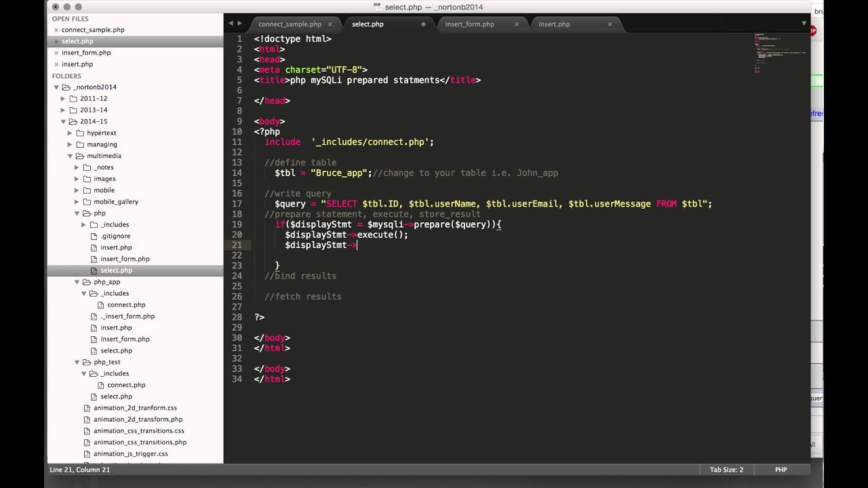The image size is (868, 488).
Task: Click the ._insert_form.php file icon
Action: pos(94,317)
